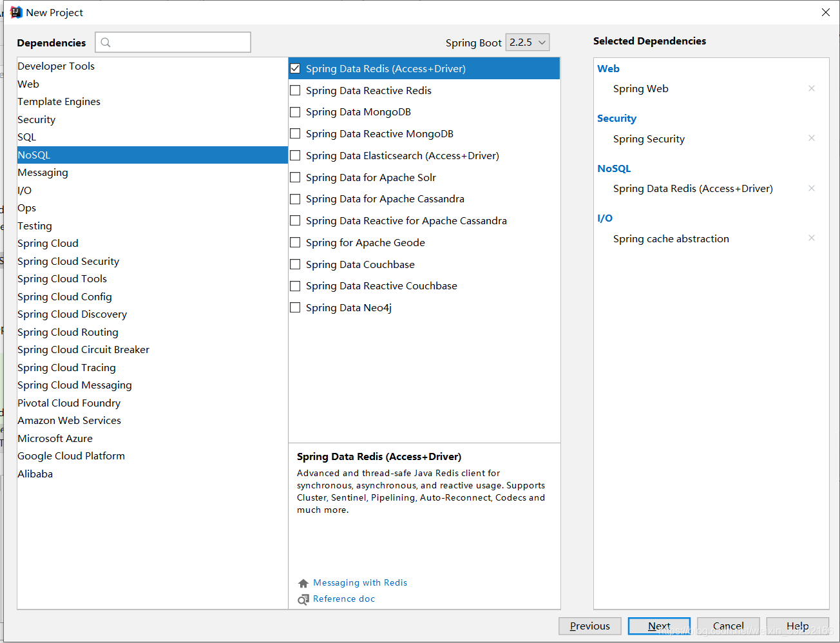Choose Spring Cloud Circuit Breaker
The width and height of the screenshot is (840, 643).
152,349
